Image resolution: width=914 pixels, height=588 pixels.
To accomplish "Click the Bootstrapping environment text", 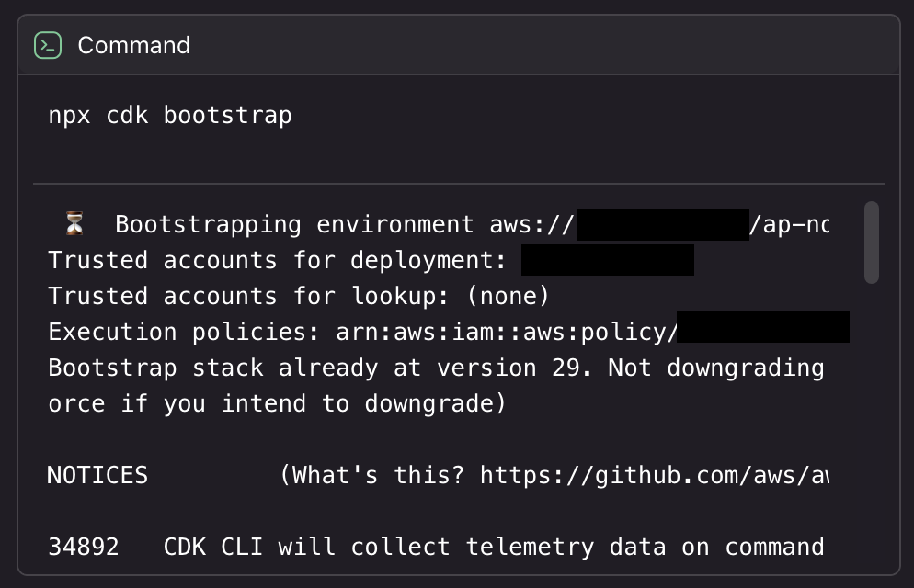I will pyautogui.click(x=294, y=225).
